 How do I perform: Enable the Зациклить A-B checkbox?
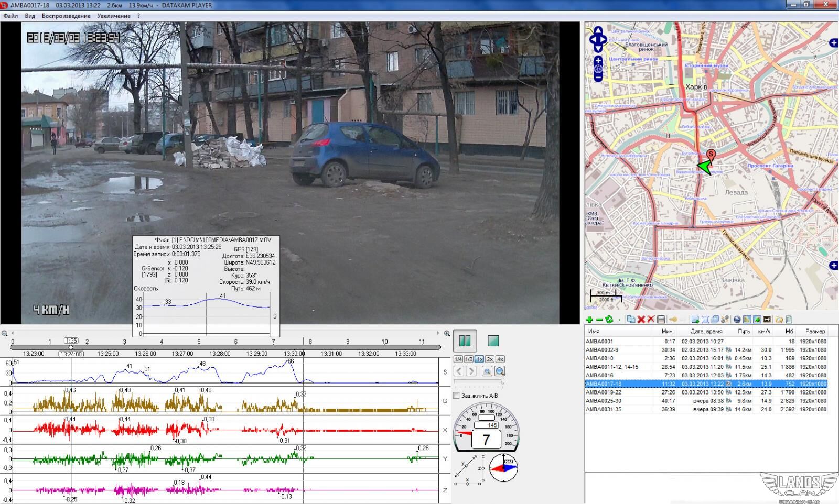click(456, 396)
